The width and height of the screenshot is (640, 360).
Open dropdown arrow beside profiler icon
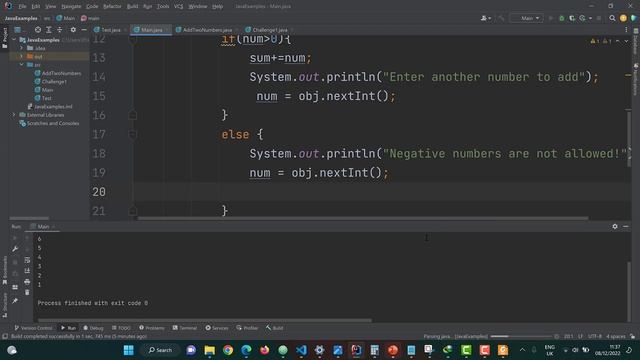click(x=590, y=18)
